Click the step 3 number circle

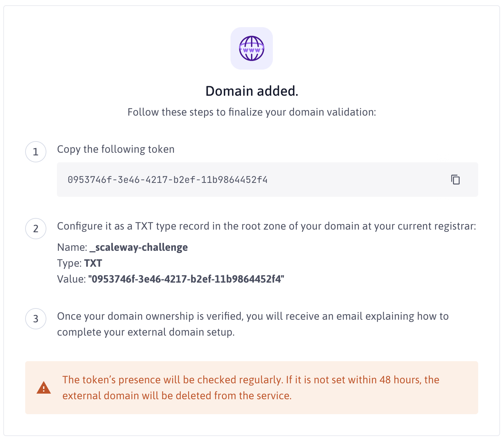tap(36, 319)
